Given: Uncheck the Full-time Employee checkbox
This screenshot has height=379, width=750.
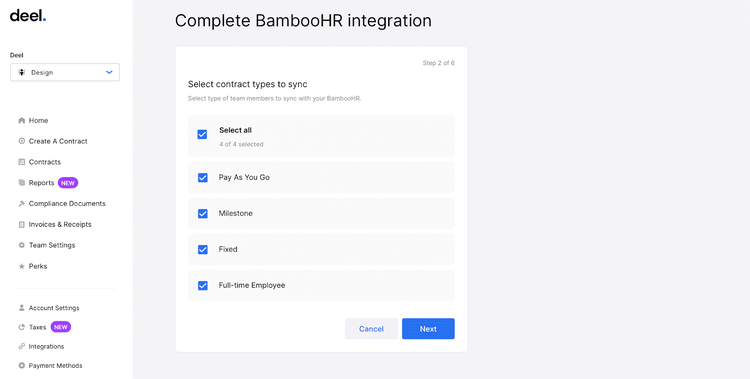Looking at the screenshot, I should coord(203,286).
